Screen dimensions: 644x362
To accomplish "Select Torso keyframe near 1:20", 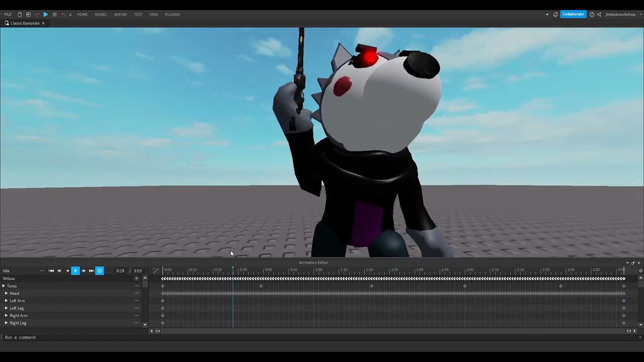I will click(371, 286).
